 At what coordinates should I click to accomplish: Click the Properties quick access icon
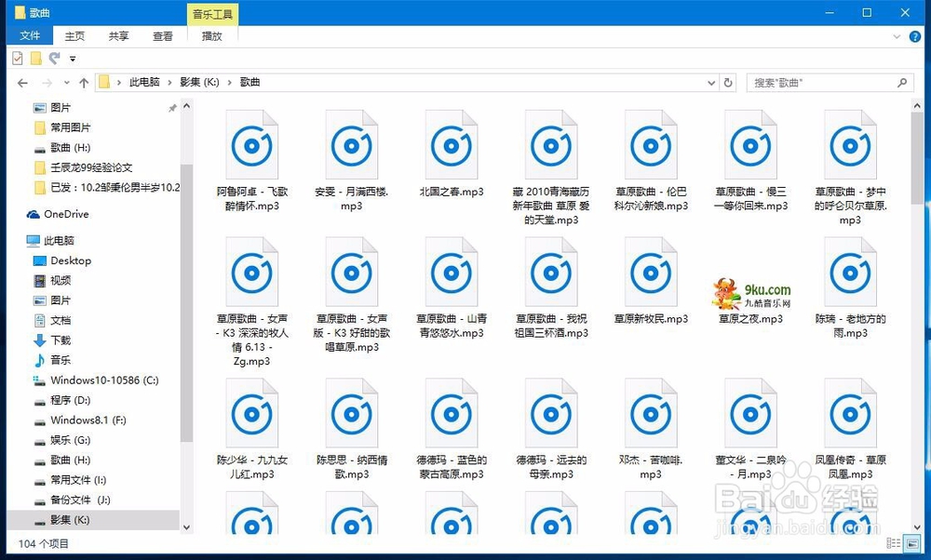click(x=18, y=58)
